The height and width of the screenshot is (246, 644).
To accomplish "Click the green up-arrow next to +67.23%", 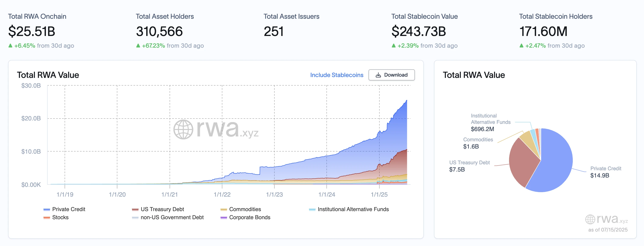I will point(138,46).
